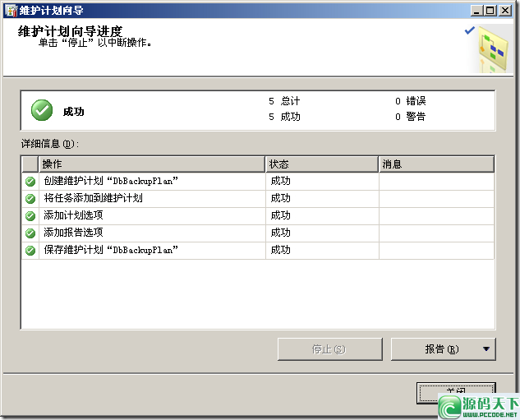
Task: Click the wizard title bar icon
Action: pyautogui.click(x=12, y=11)
